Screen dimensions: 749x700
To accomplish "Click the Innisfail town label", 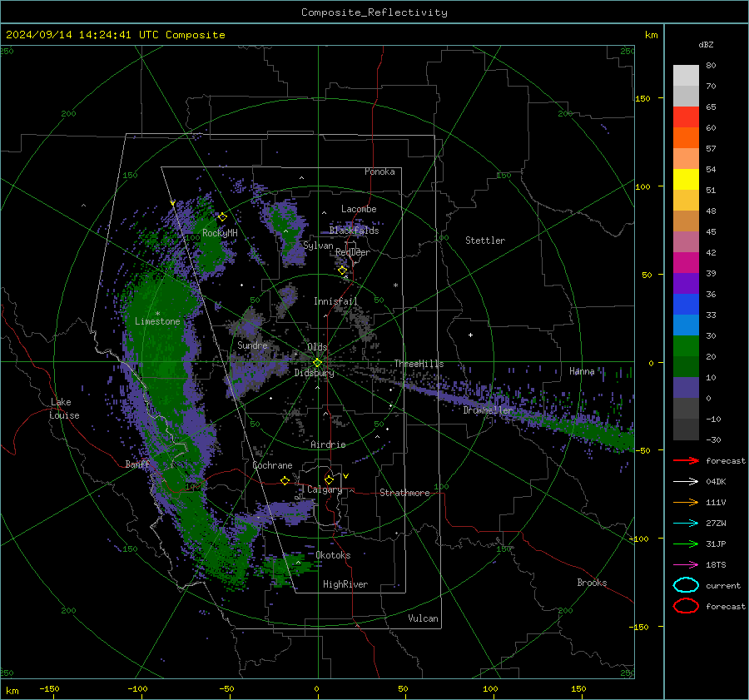I will [335, 301].
